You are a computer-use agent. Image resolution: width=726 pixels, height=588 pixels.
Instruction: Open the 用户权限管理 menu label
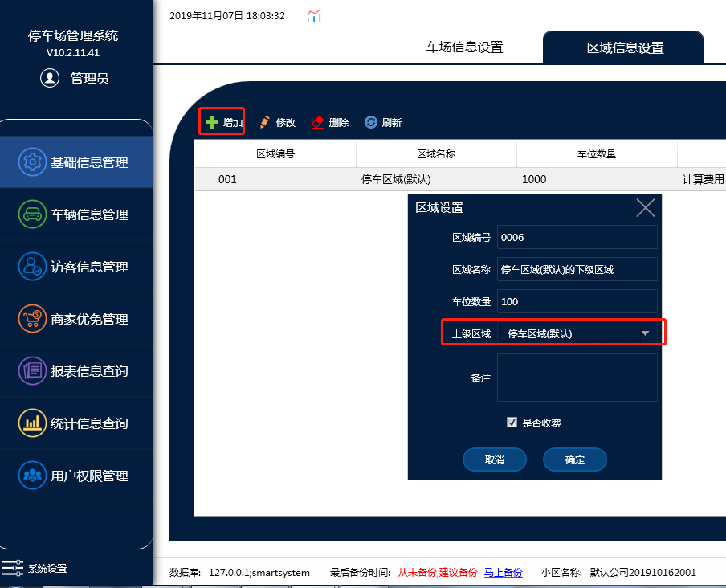tap(89, 476)
